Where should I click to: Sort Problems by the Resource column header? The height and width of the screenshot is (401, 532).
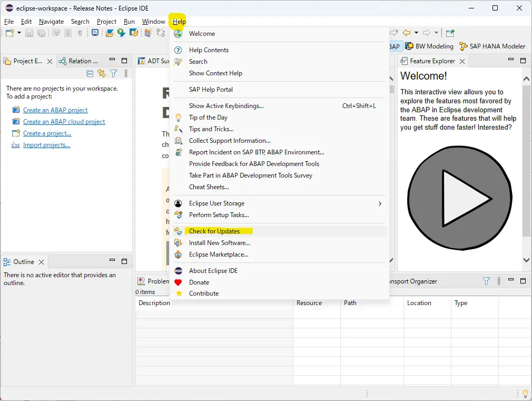tap(317, 303)
